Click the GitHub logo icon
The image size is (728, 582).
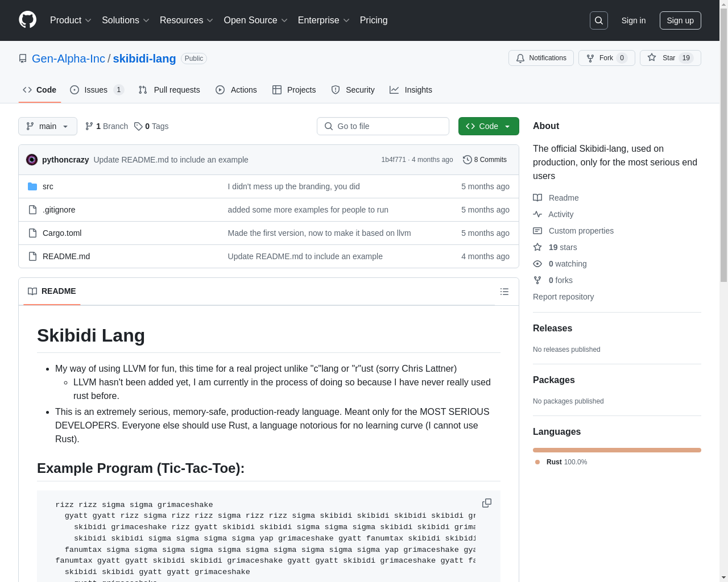[x=27, y=20]
